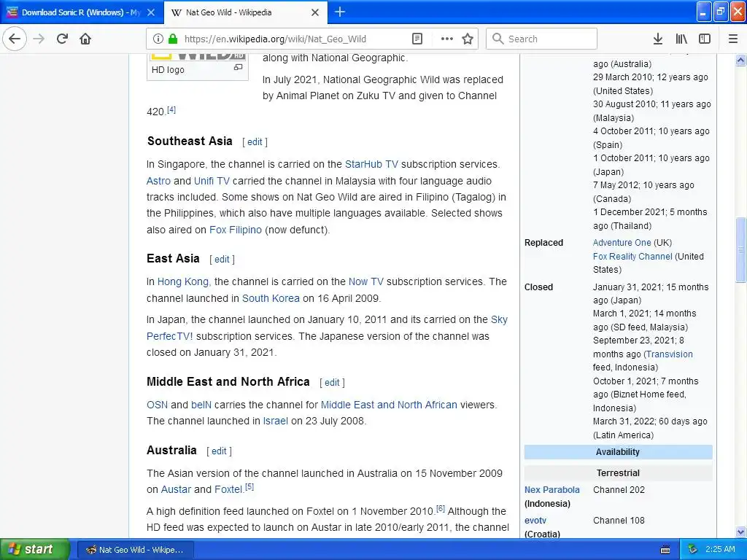Image resolution: width=747 pixels, height=560 pixels.
Task: Open the Library icon
Action: [x=681, y=39]
